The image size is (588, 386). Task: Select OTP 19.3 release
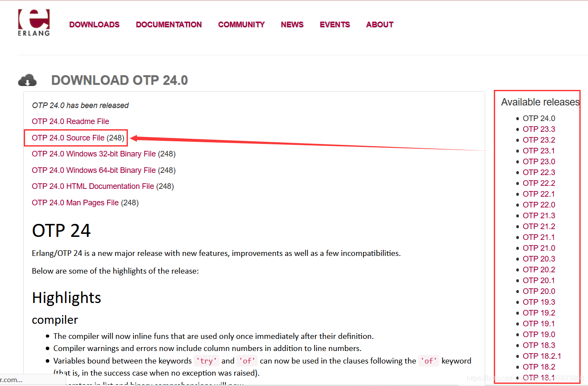tap(539, 302)
